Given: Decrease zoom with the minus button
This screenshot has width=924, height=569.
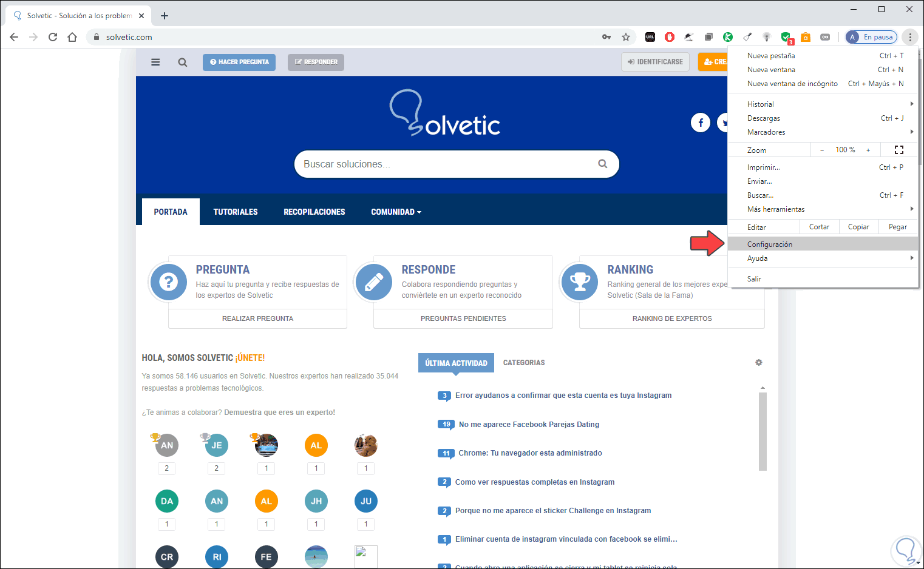Looking at the screenshot, I should pyautogui.click(x=822, y=150).
